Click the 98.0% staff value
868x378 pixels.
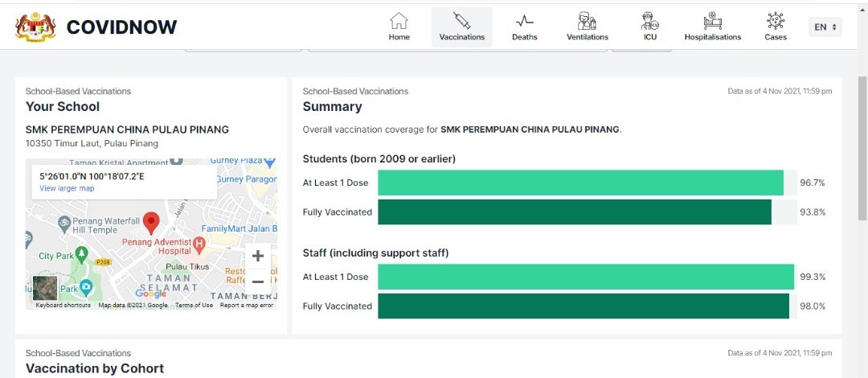812,306
